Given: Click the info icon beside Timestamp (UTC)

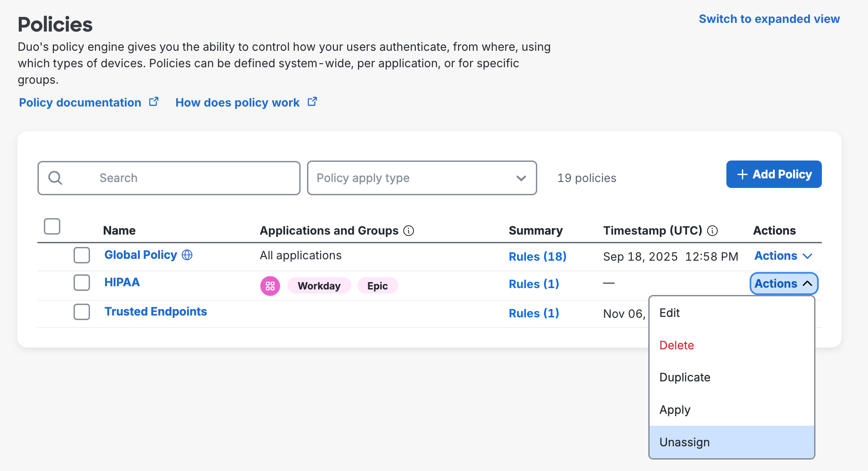Looking at the screenshot, I should coord(712,231).
